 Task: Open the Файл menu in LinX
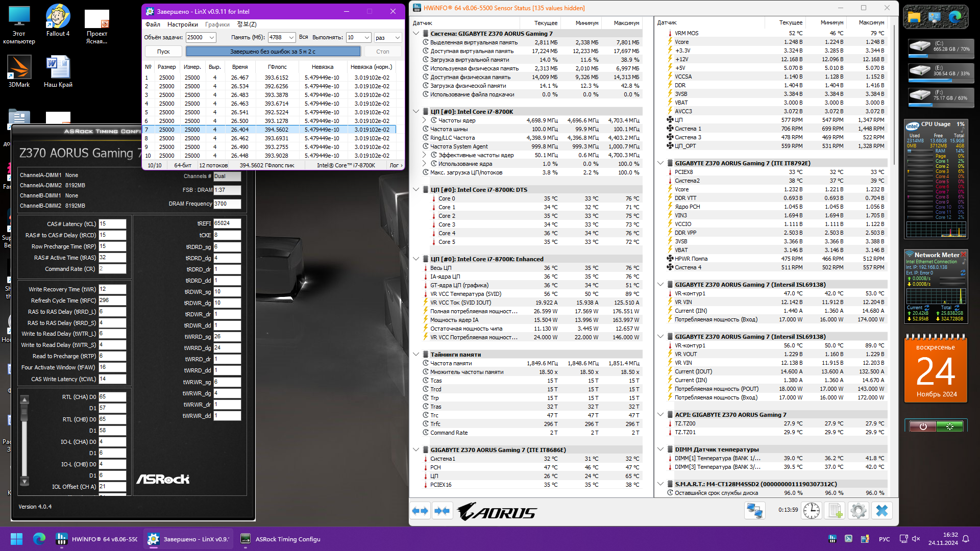coord(153,24)
